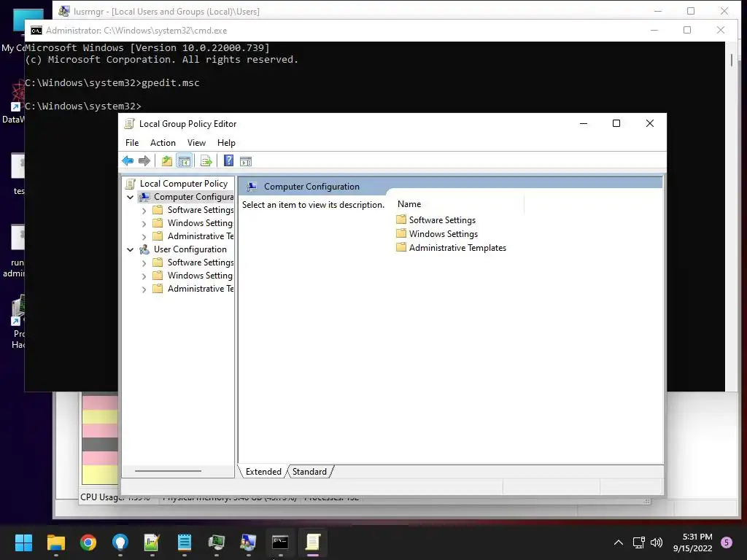Click the Back arrow in Group Policy toolbar
The width and height of the screenshot is (747, 560).
pyautogui.click(x=128, y=161)
